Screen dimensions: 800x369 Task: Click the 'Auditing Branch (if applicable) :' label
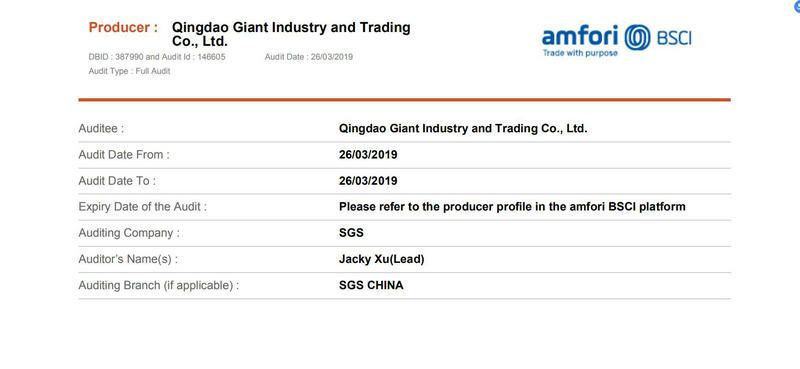(x=159, y=286)
